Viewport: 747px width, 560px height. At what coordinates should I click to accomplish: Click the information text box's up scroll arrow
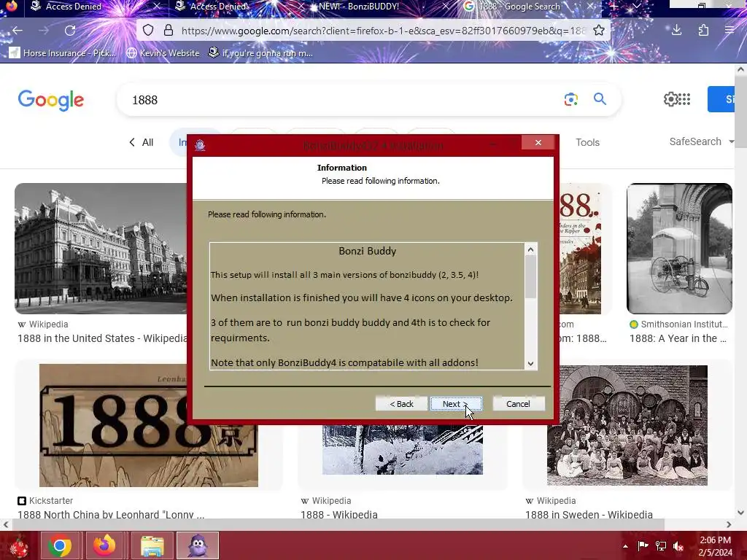pos(531,249)
